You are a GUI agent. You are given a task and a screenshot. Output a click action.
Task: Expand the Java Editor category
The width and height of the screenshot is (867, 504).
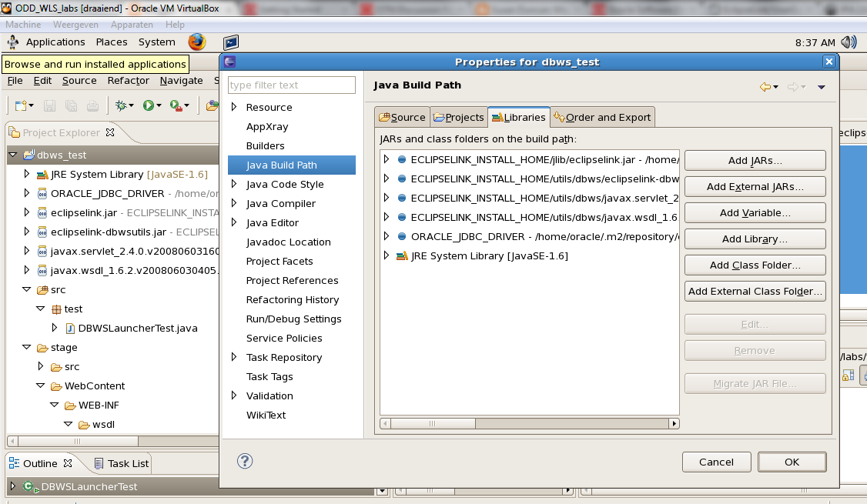[234, 222]
